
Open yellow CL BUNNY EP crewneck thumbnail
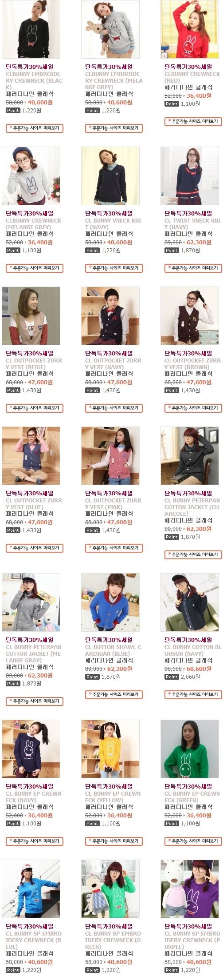[110, 749]
